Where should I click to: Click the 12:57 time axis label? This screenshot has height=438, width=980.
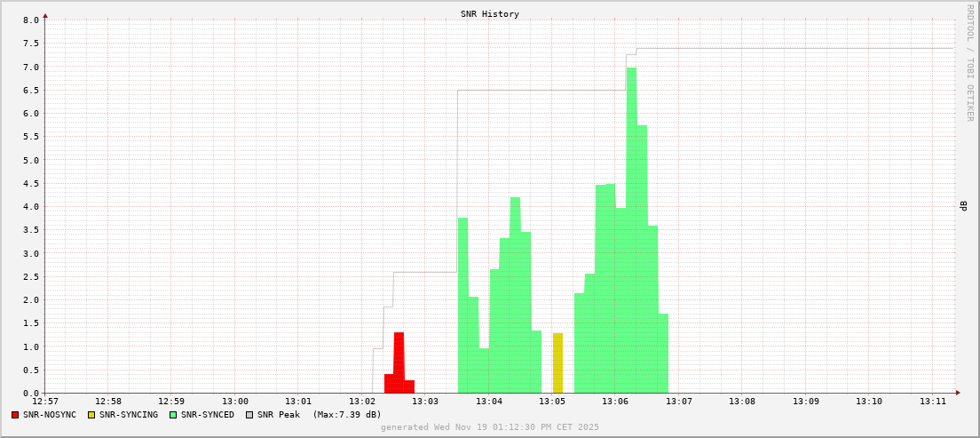point(45,402)
